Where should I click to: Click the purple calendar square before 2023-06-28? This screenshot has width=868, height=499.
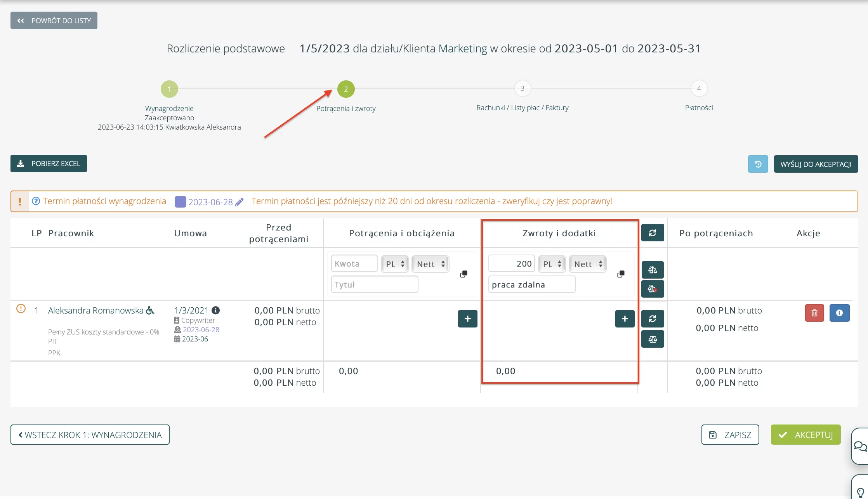[x=180, y=201]
